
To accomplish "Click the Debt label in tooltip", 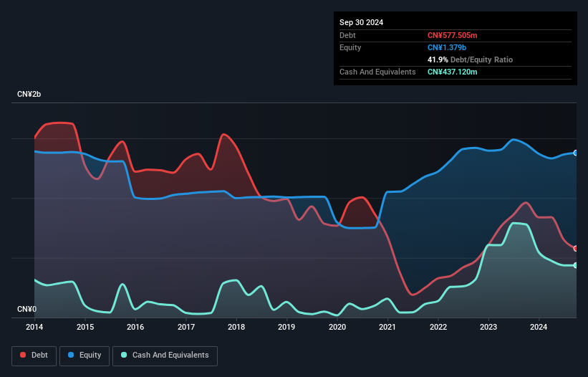I will [347, 35].
